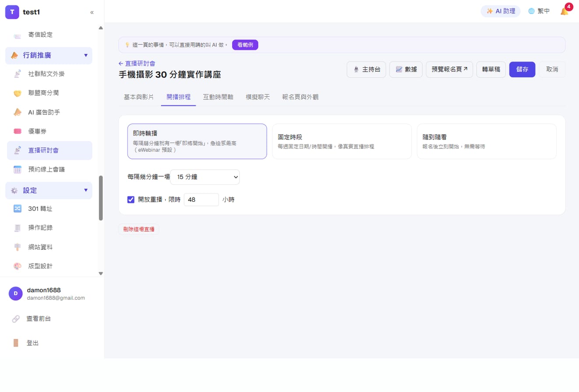Click the 操作記錄 document icon

[18, 228]
